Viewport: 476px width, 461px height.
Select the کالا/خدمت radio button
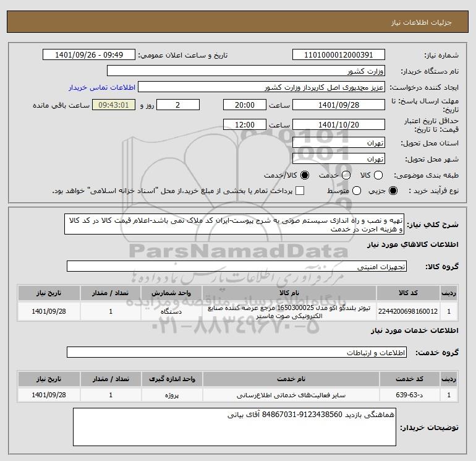(305, 175)
